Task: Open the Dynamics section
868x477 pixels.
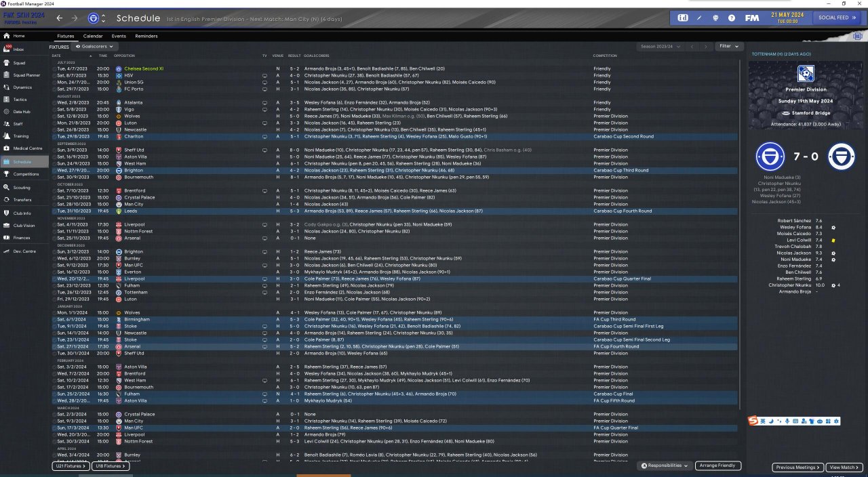Action: pos(24,87)
